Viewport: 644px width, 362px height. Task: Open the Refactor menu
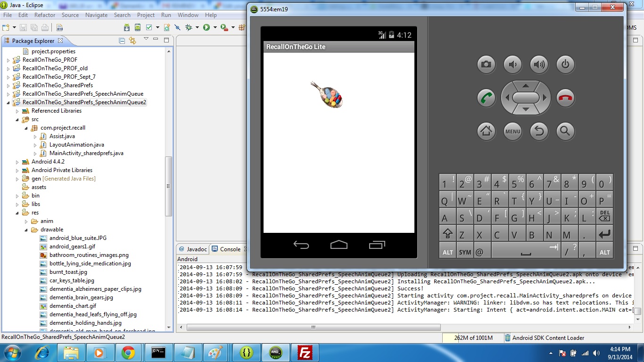[45, 15]
